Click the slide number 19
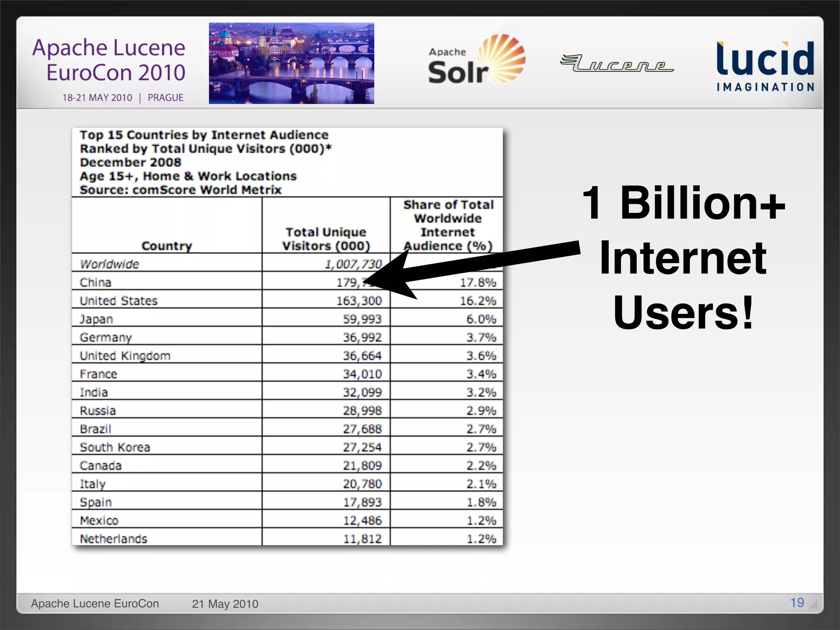840x630 pixels. (x=797, y=603)
